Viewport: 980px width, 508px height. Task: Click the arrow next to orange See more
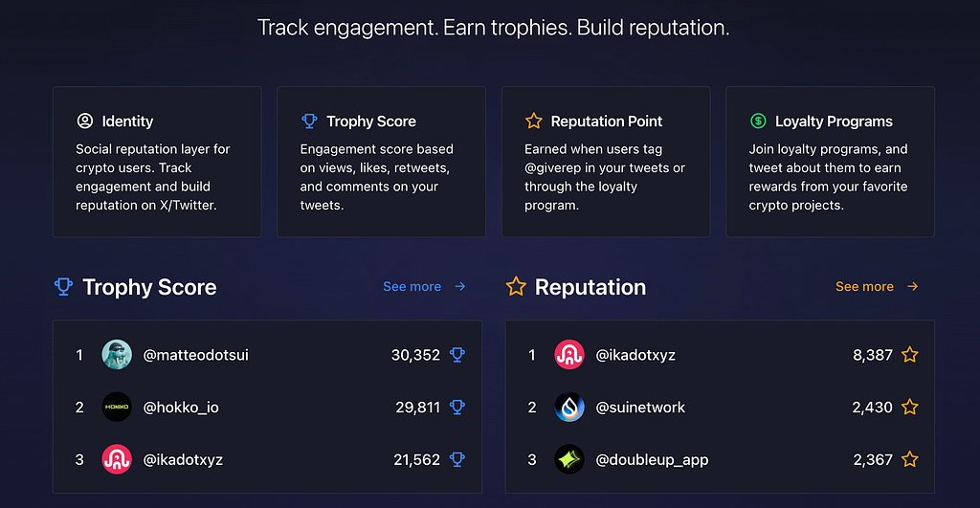[x=912, y=287]
